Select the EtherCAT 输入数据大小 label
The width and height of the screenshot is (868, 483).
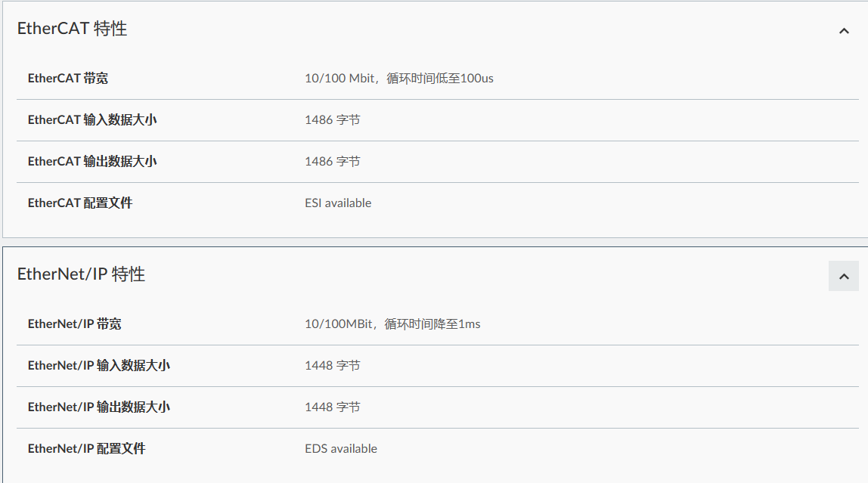click(92, 120)
